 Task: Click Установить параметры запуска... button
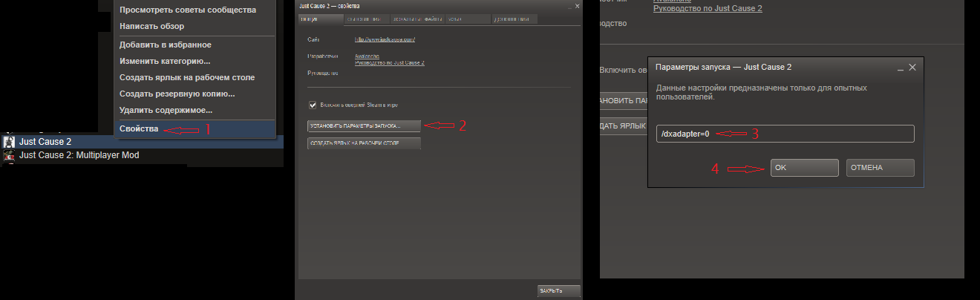pos(364,125)
